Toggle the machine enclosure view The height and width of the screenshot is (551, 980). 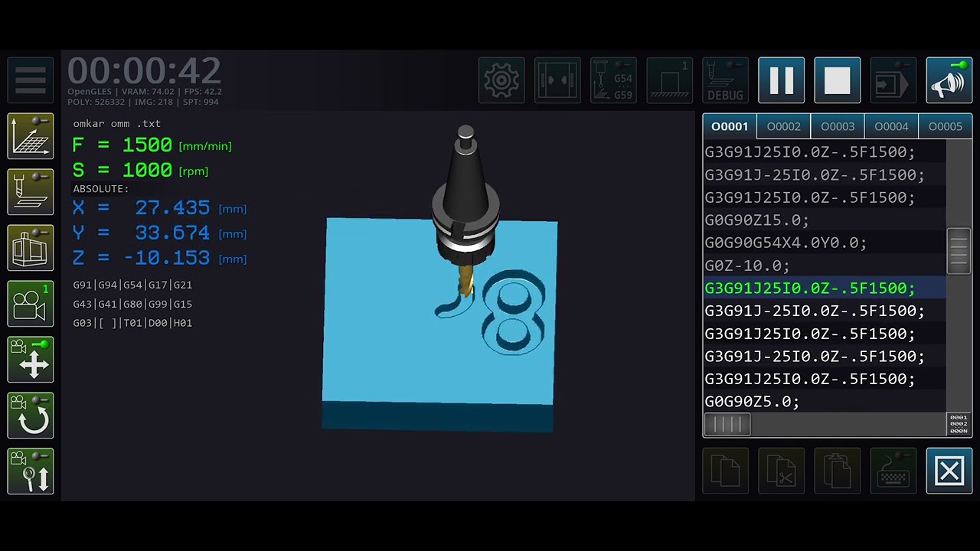pos(31,248)
